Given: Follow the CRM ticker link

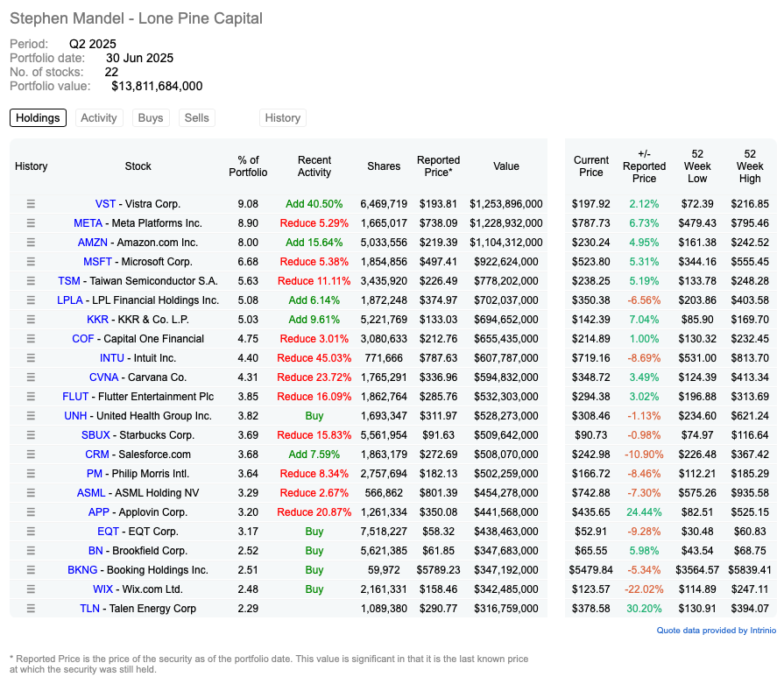Looking at the screenshot, I should (97, 454).
